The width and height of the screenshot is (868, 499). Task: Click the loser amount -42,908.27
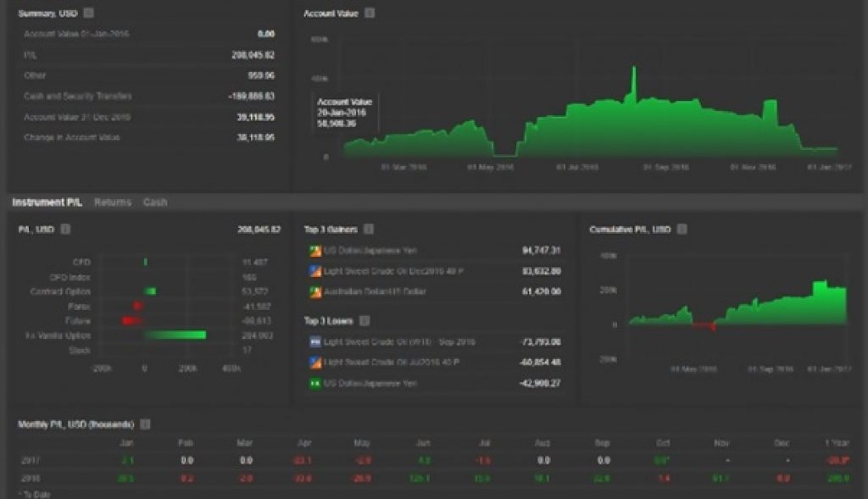point(540,383)
